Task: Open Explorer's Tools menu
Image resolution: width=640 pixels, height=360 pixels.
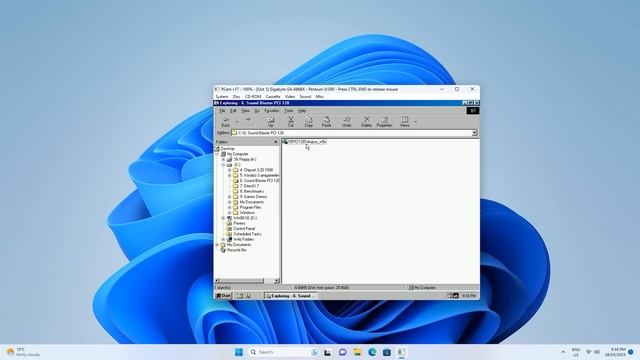Action: pos(289,111)
